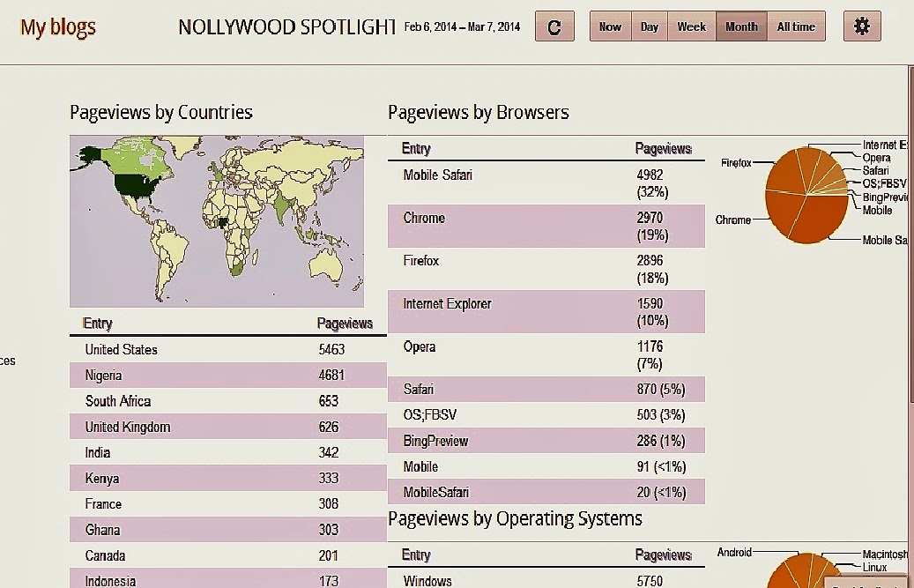Click the Chrome pie chart label
This screenshot has width=914, height=588.
[732, 220]
